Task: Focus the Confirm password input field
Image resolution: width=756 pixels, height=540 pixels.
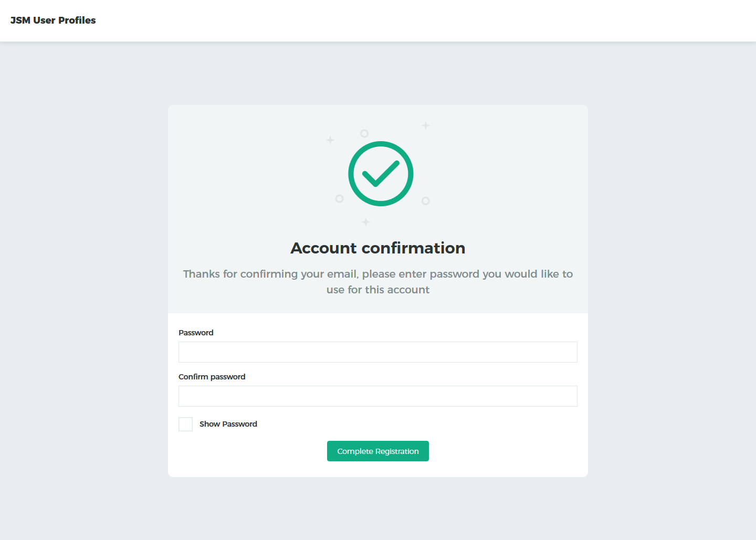Action: coord(378,396)
